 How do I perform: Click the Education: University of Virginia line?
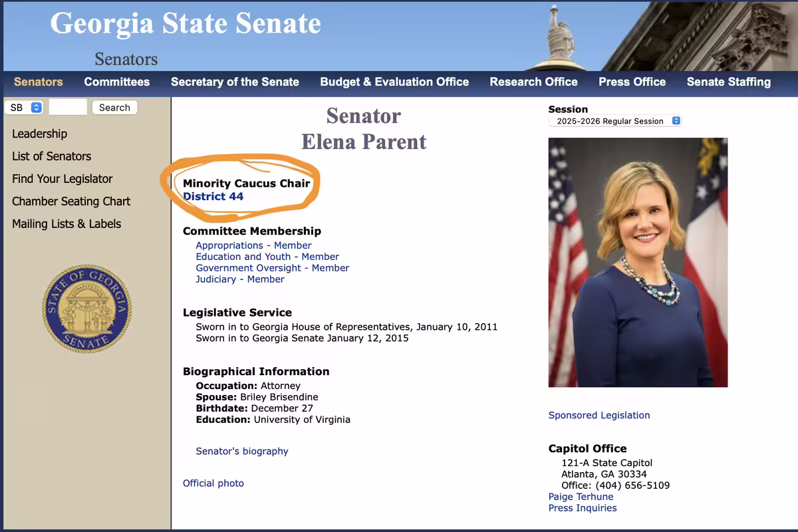click(x=273, y=420)
